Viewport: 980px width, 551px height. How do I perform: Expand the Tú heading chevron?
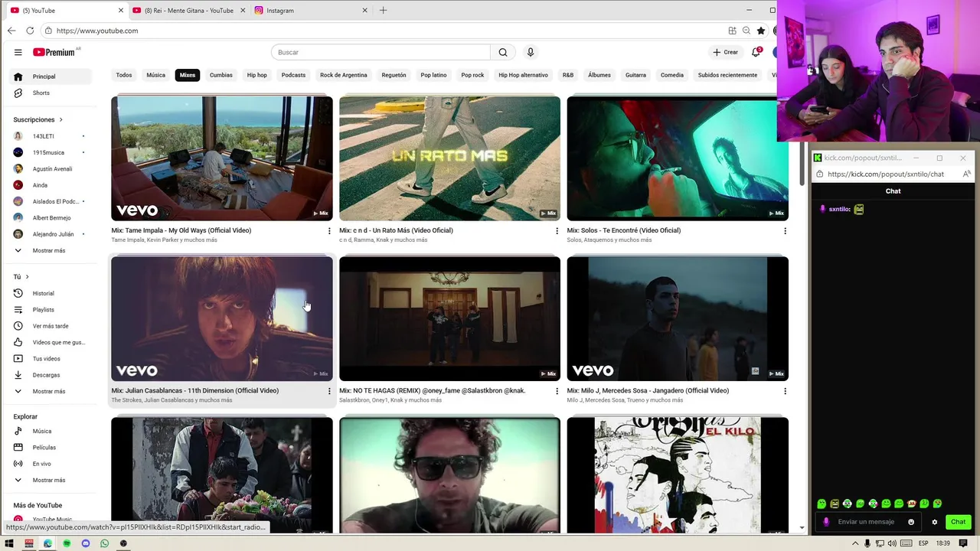(27, 276)
